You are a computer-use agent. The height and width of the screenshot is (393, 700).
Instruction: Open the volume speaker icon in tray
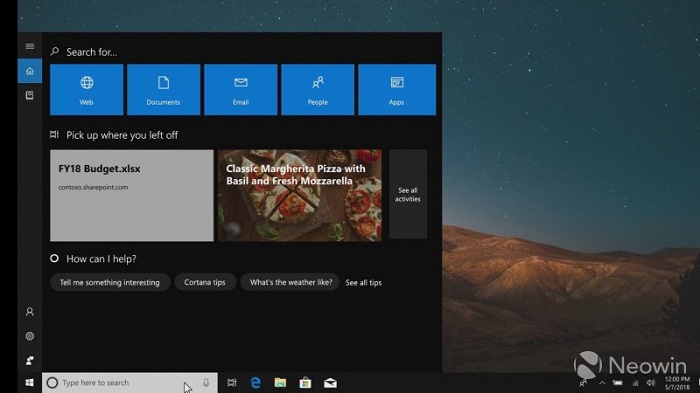(651, 383)
